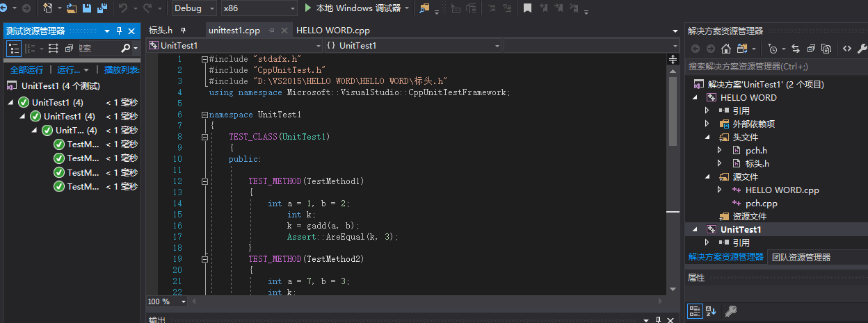Open Properties wrench icon in Solution Explorer
Viewport: 868px width, 323px height.
coord(862,49)
